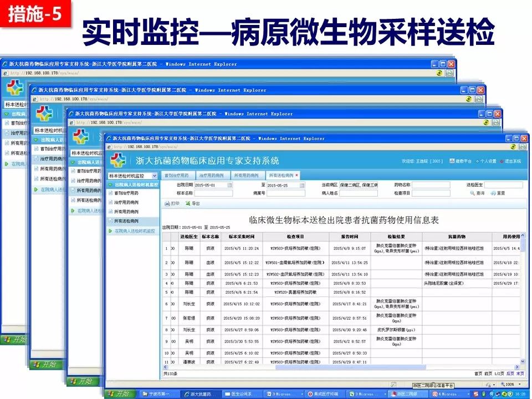Image resolution: width=532 pixels, height=399 pixels.
Task: Click row 7 doctor name 张若缇
Action: coord(189,318)
